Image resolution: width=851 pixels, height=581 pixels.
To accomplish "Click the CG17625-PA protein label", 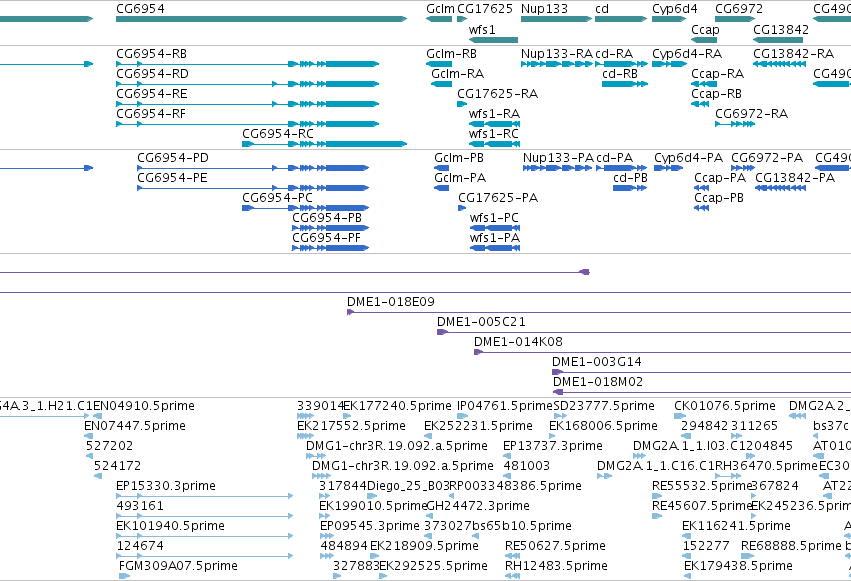I will pos(498,198).
